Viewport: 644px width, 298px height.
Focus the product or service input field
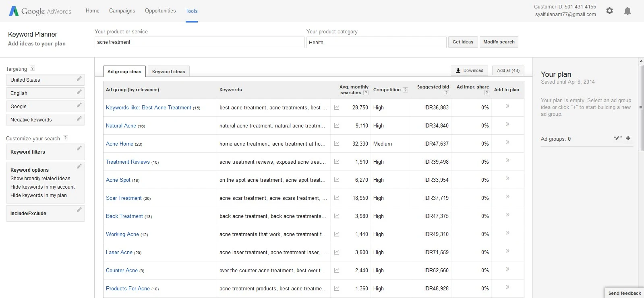(x=200, y=42)
